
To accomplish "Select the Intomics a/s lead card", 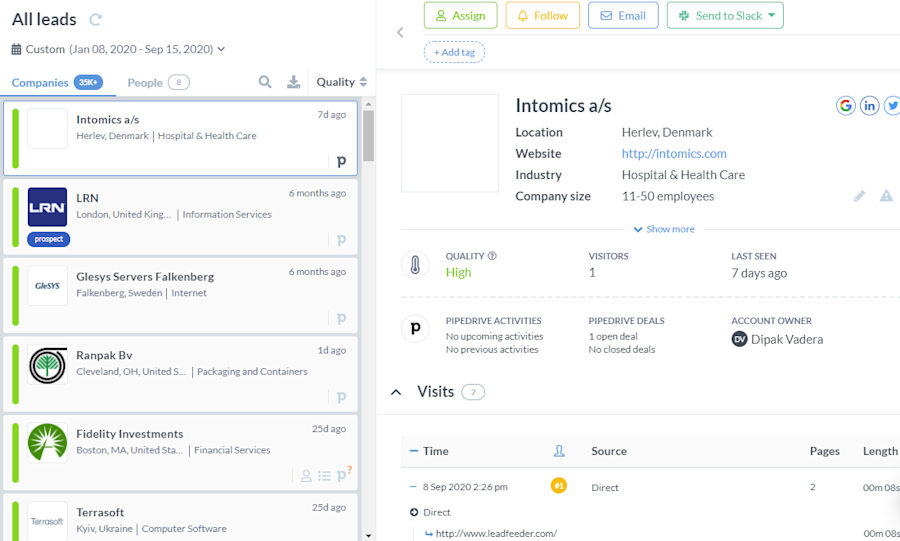I will tap(180, 138).
